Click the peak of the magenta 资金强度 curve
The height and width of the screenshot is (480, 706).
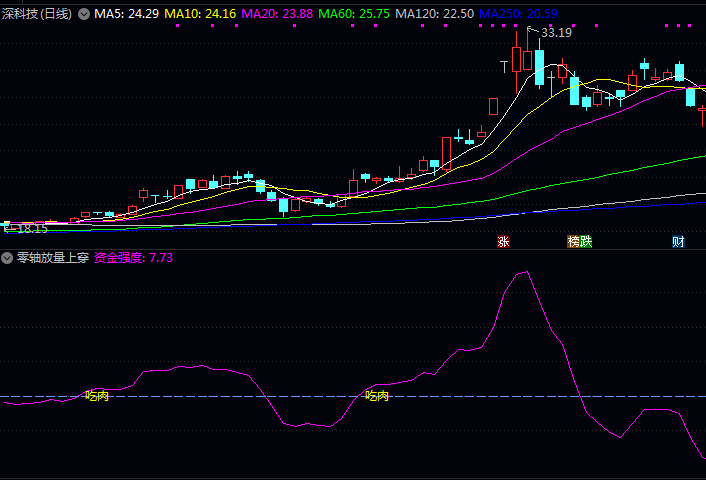pos(523,272)
